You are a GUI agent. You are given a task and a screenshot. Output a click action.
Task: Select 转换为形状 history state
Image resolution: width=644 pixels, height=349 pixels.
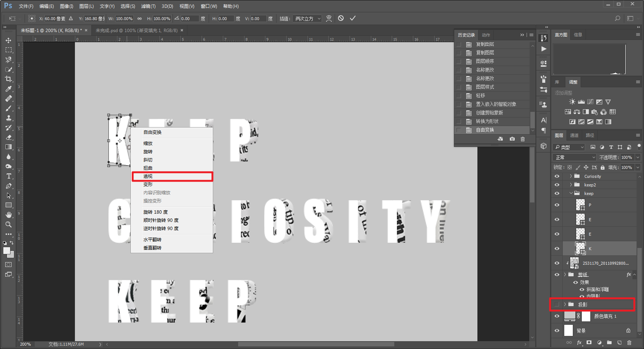[x=492, y=122]
